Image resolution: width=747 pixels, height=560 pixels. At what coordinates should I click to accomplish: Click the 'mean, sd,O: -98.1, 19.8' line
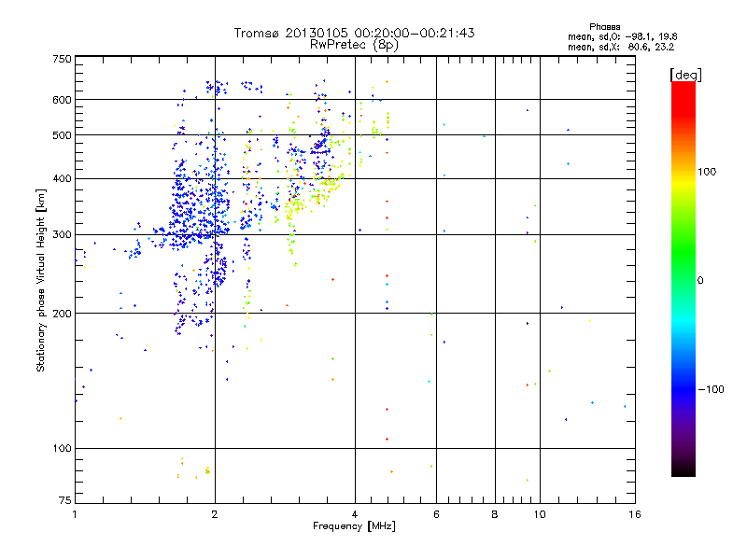coord(622,36)
